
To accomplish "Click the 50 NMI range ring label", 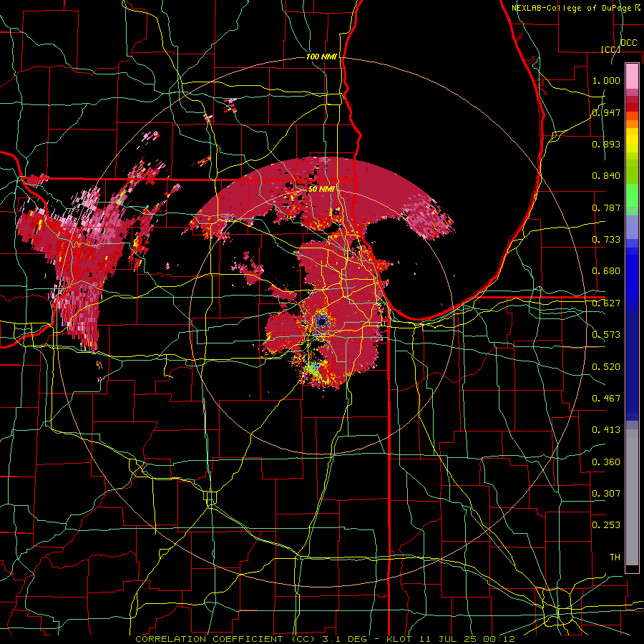I will coord(321,189).
